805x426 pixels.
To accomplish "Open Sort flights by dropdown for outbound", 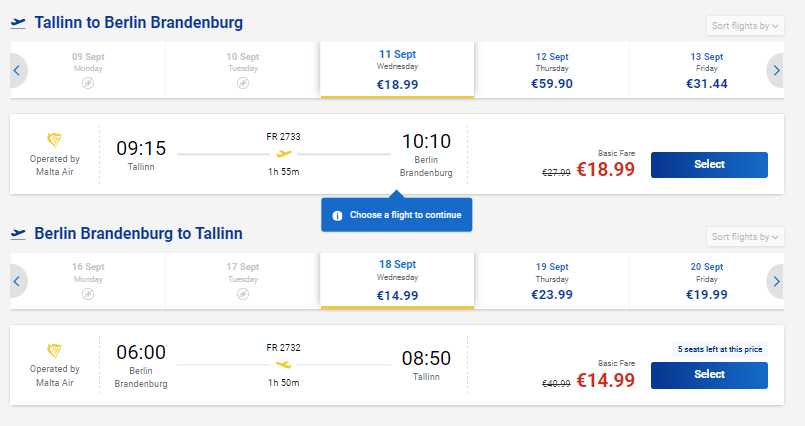I will (x=745, y=26).
